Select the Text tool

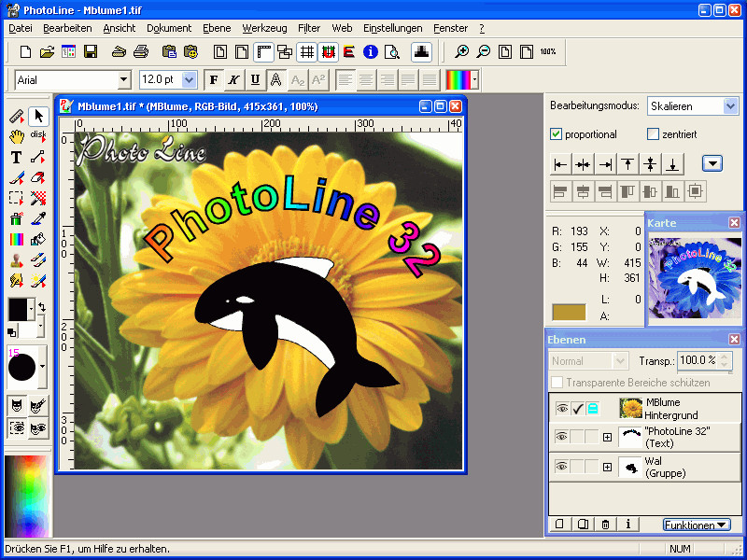[17, 157]
